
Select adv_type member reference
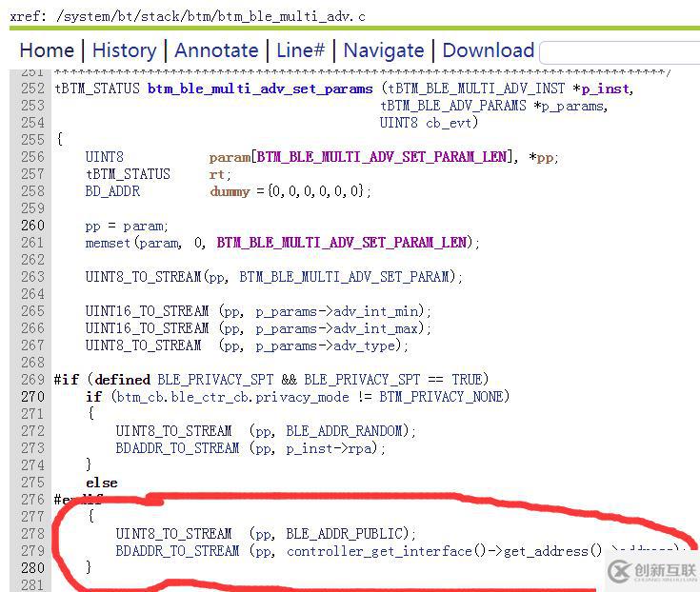pos(364,345)
